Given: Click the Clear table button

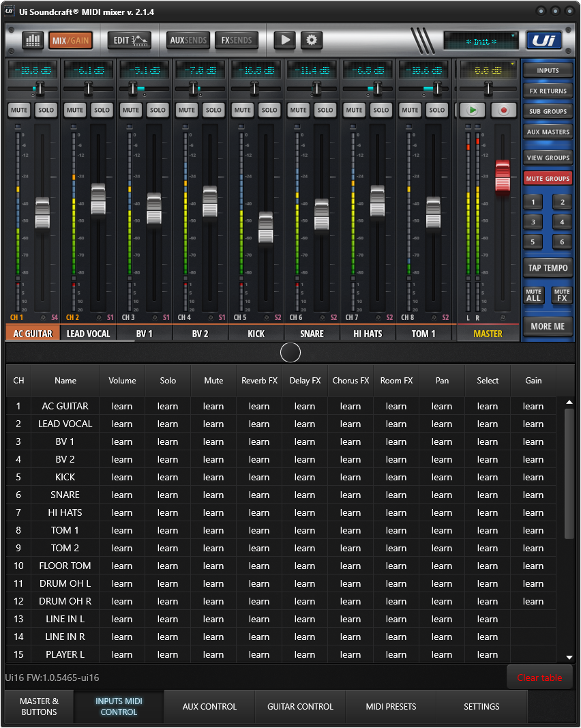Looking at the screenshot, I should 539,677.
